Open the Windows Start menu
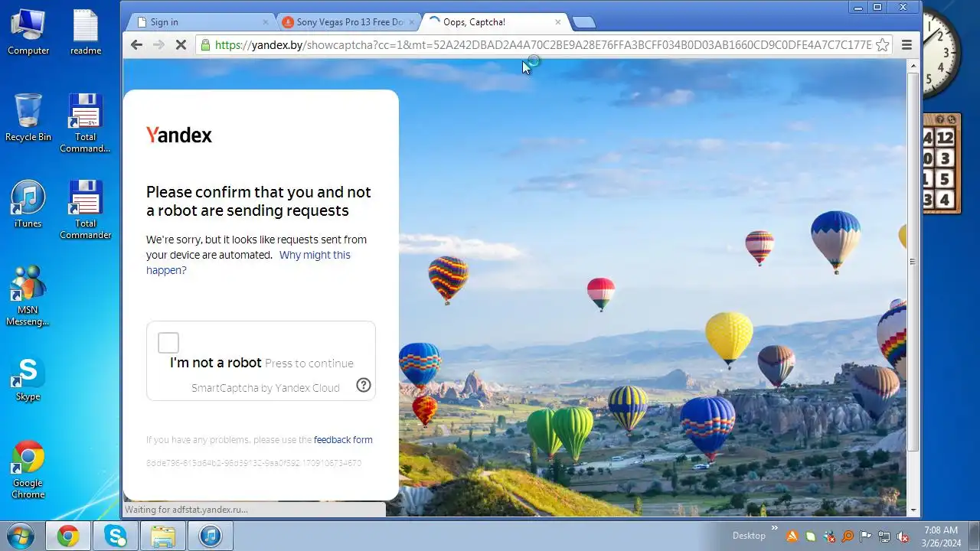This screenshot has width=980, height=551. point(21,535)
